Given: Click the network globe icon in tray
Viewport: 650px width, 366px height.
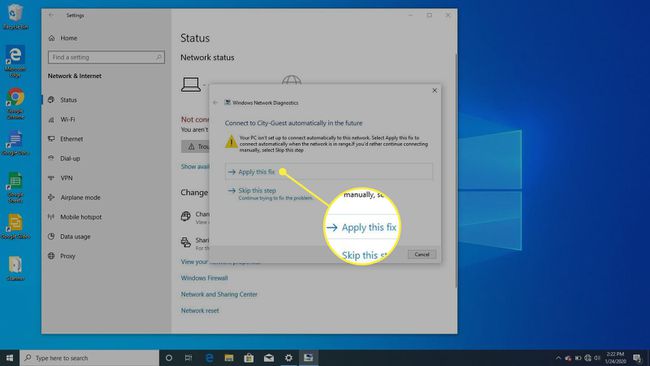Looking at the screenshot, I should click(588, 358).
